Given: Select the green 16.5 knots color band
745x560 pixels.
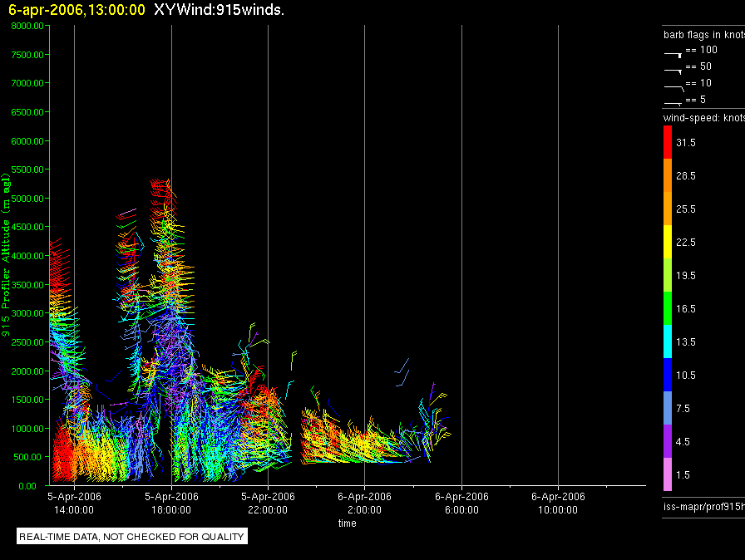Looking at the screenshot, I should [x=667, y=308].
